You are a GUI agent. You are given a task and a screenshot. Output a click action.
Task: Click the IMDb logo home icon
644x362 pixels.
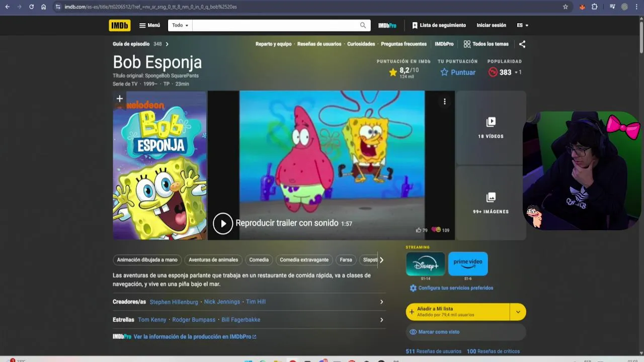[x=120, y=25]
